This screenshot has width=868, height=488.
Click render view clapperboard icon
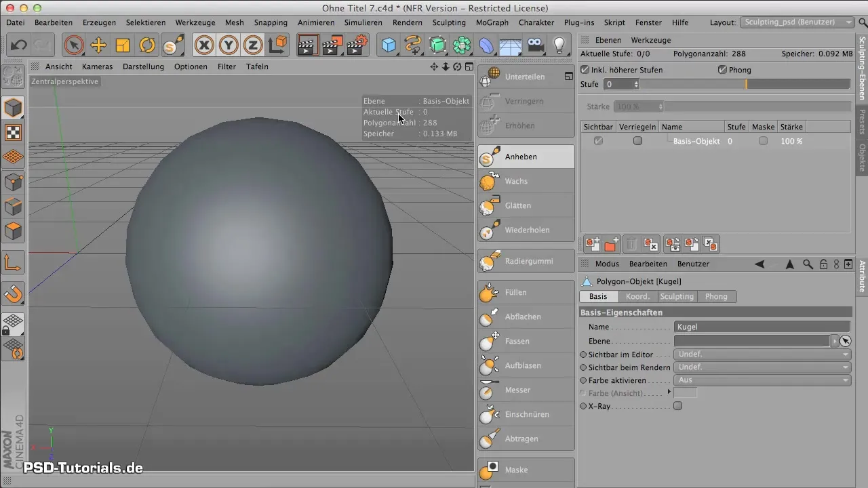(308, 45)
